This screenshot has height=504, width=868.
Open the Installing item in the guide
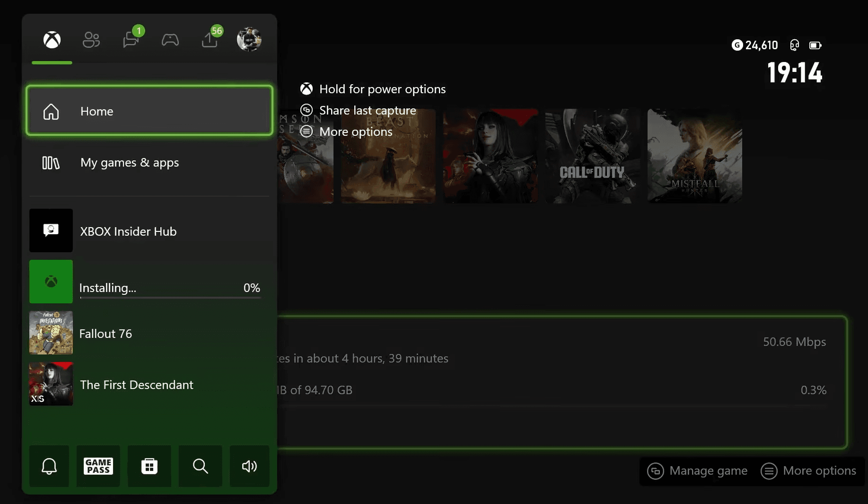point(149,282)
